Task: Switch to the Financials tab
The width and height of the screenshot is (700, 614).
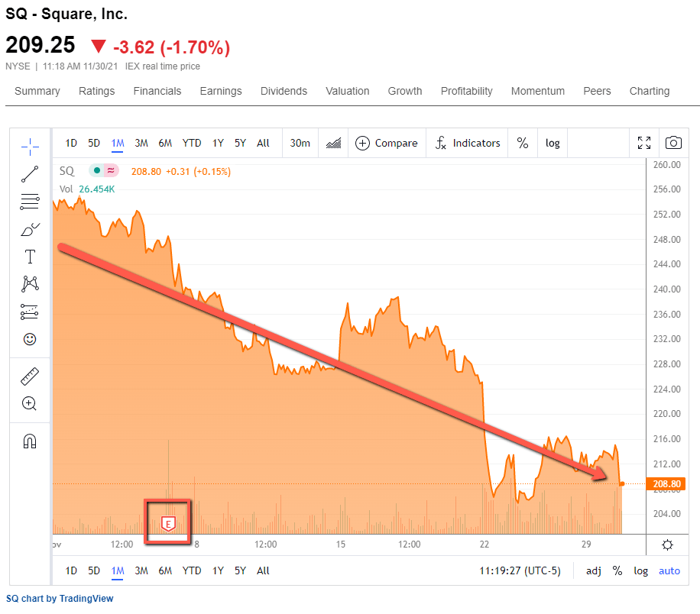Action: click(x=157, y=91)
